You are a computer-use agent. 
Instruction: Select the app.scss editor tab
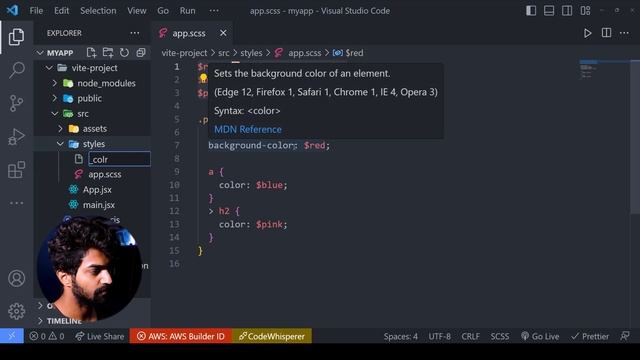(189, 33)
